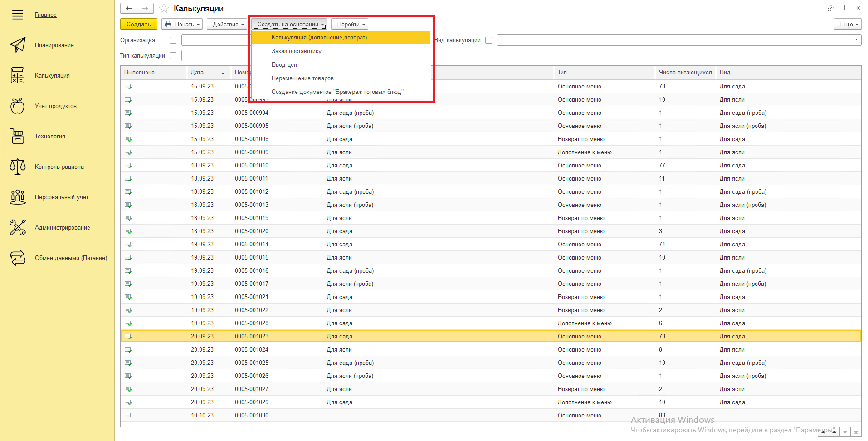Click the Обмен данными arrows icon
The height and width of the screenshot is (441, 868).
point(18,258)
